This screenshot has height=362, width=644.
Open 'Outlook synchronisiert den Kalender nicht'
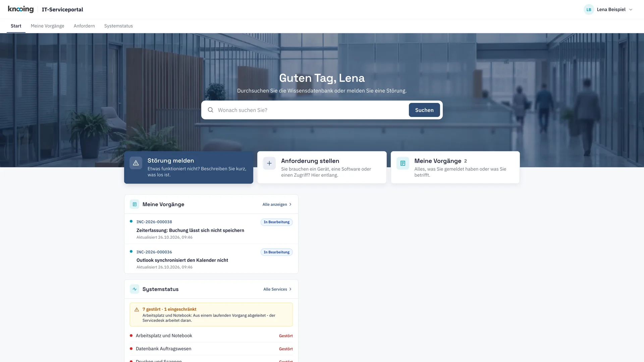click(x=182, y=260)
